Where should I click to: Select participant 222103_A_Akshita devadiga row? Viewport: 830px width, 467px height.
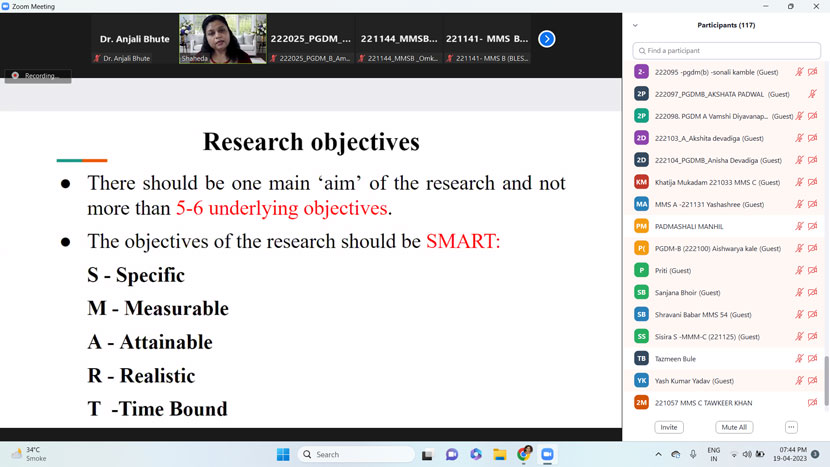726,138
